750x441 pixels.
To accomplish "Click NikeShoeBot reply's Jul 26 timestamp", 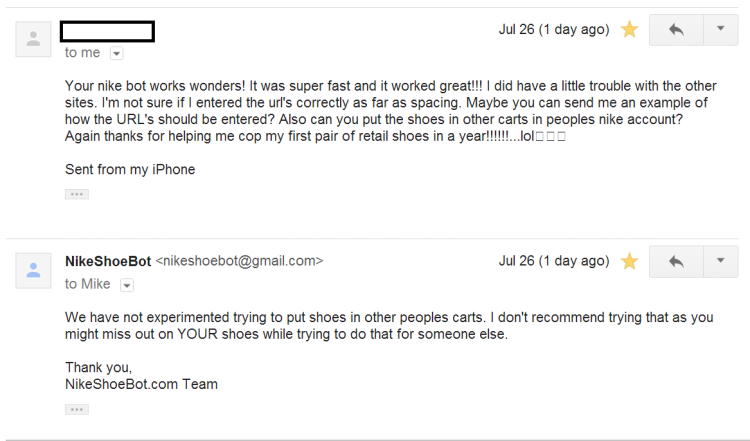I will [553, 261].
